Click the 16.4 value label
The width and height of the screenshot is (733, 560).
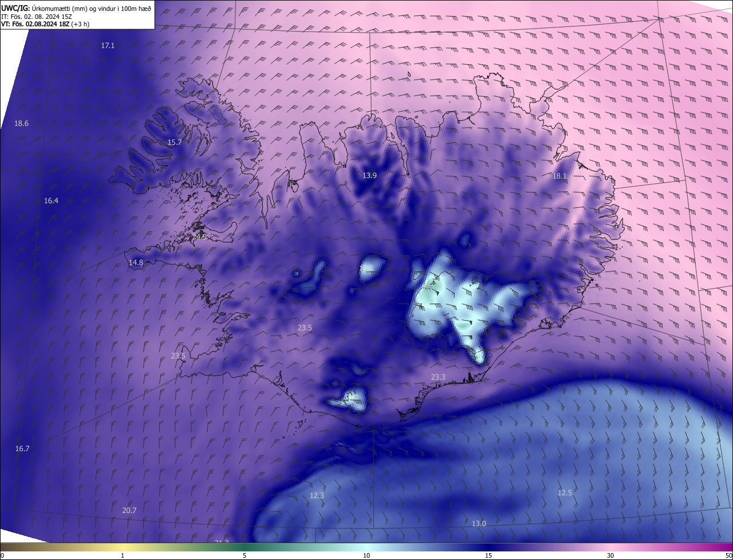(51, 200)
